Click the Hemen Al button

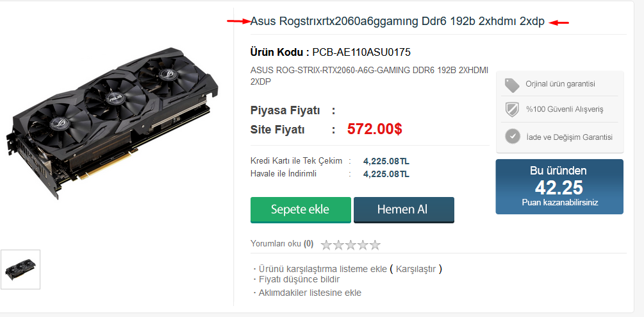(404, 210)
